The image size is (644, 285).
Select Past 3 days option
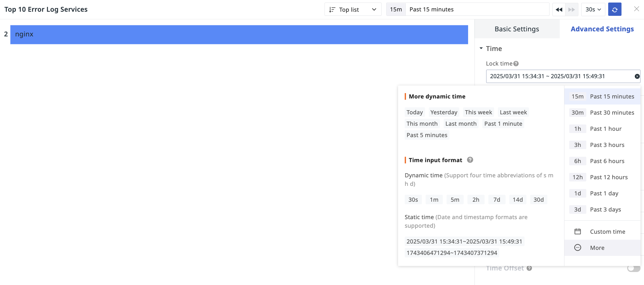click(x=602, y=209)
